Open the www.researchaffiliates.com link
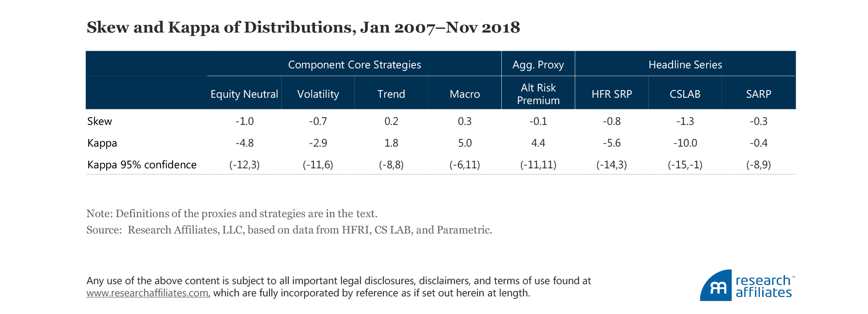868x314 pixels. tap(147, 293)
